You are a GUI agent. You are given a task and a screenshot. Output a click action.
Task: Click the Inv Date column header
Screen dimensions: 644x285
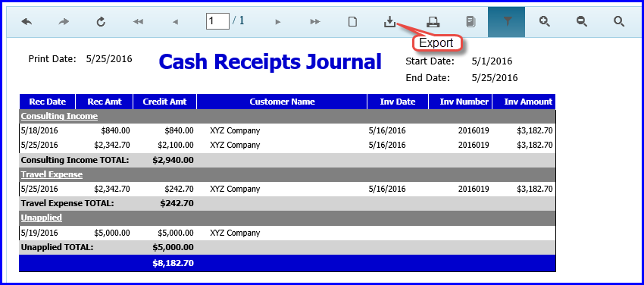click(x=398, y=102)
